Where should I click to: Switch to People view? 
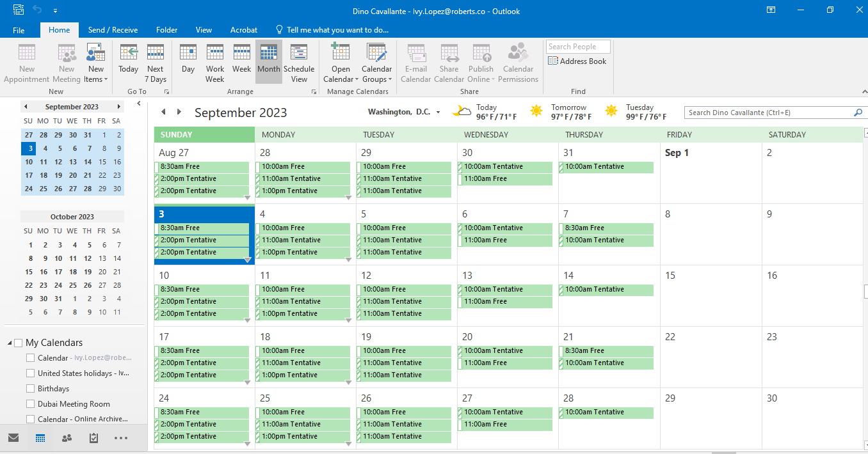pos(67,438)
